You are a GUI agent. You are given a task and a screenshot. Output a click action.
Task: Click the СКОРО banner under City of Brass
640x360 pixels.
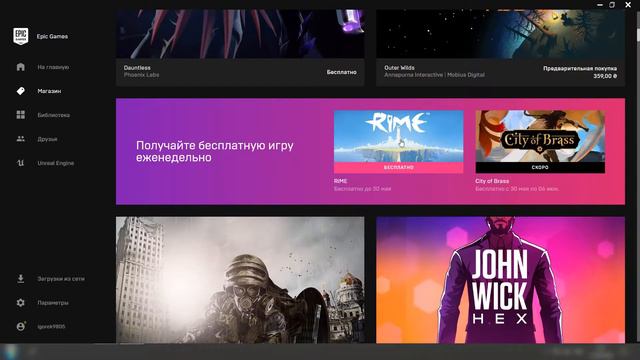pyautogui.click(x=540, y=167)
